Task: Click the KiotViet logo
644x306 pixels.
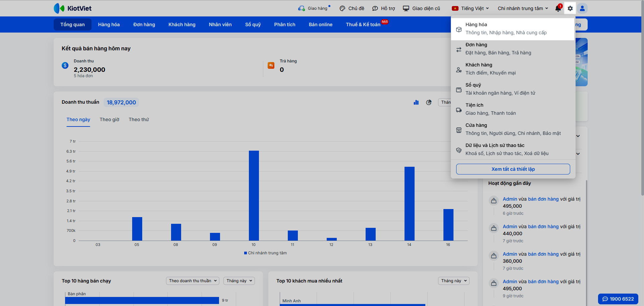Action: tap(72, 8)
